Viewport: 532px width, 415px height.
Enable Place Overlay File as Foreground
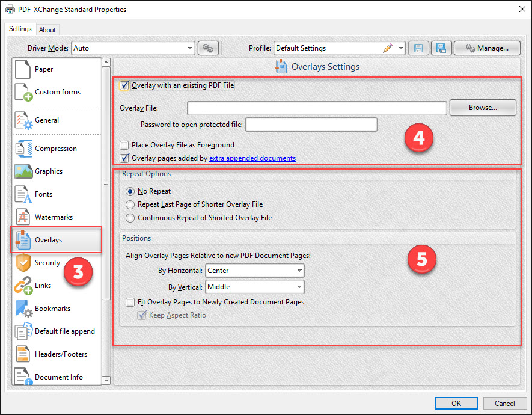click(124, 145)
